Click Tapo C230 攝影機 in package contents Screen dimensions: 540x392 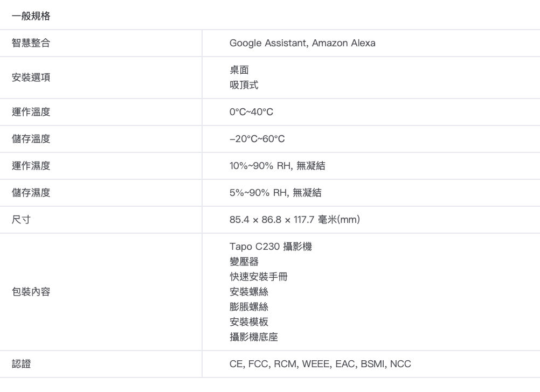pos(271,247)
